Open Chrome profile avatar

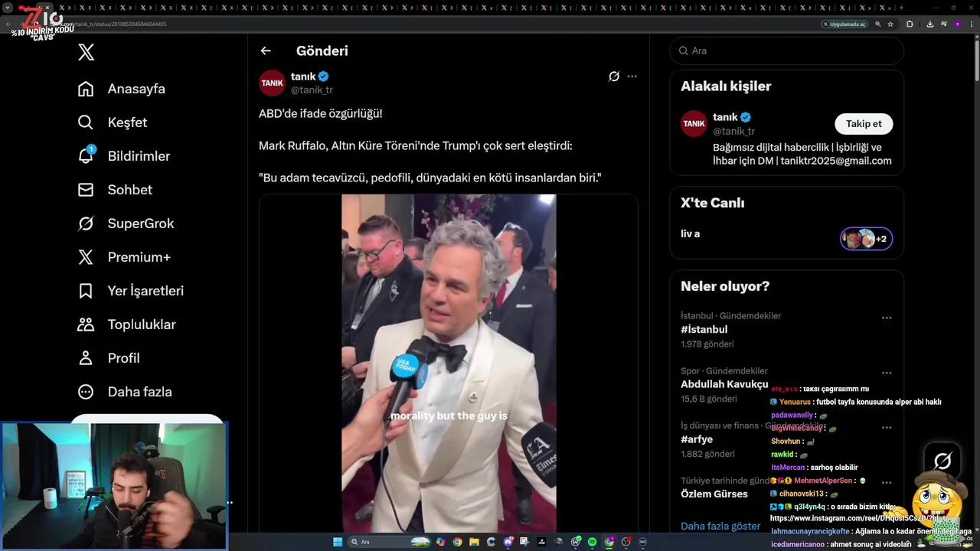[958, 24]
